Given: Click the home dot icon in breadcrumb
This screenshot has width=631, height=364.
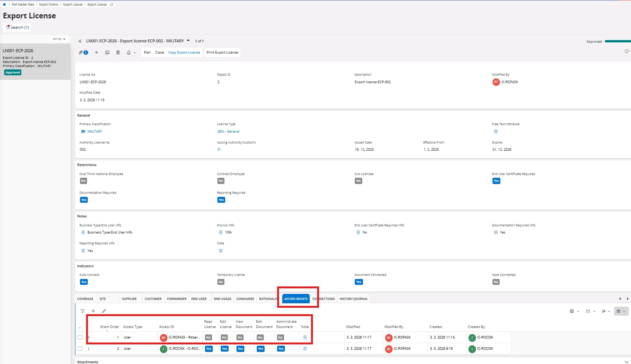Looking at the screenshot, I should point(4,4).
